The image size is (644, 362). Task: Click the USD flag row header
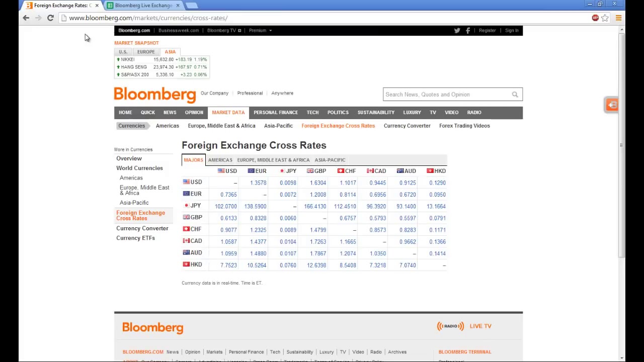click(x=193, y=182)
